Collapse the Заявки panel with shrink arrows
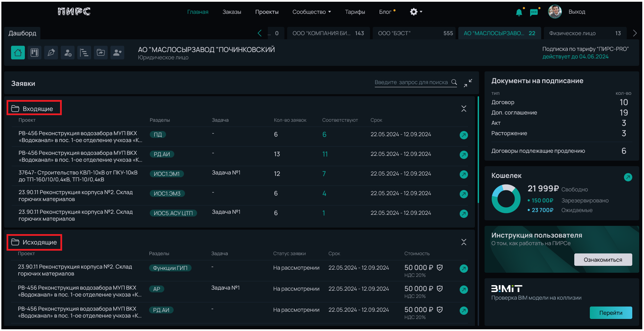The height and width of the screenshot is (331, 644). click(x=468, y=83)
